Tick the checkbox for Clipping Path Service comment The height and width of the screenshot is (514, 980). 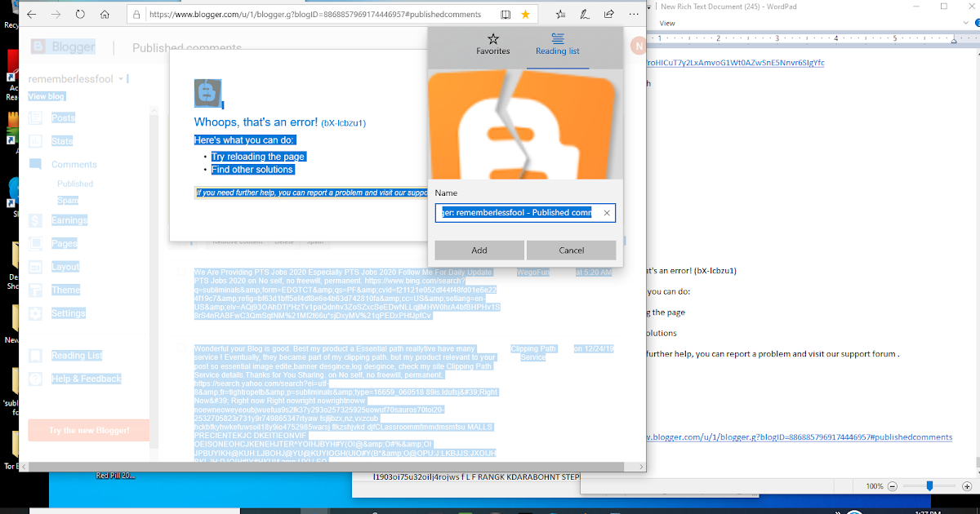click(180, 348)
